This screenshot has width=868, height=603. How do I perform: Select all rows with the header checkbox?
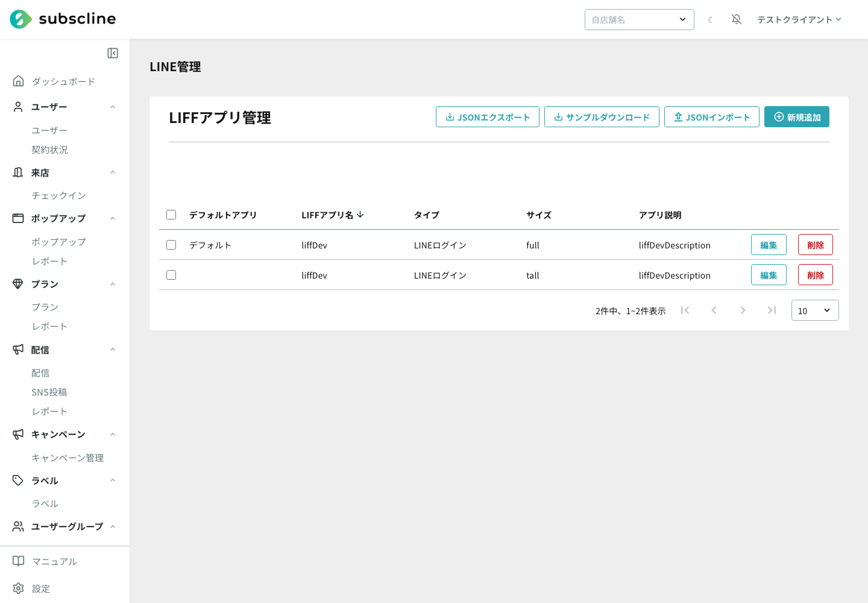pos(171,215)
